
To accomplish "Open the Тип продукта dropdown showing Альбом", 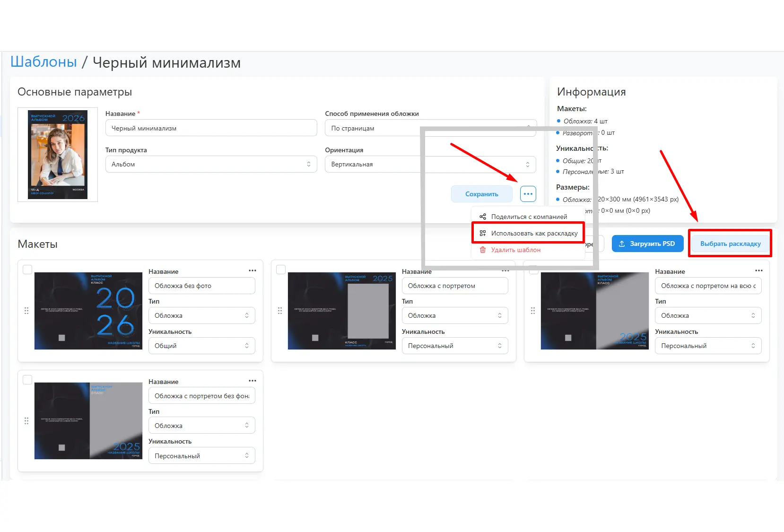I will pos(211,164).
